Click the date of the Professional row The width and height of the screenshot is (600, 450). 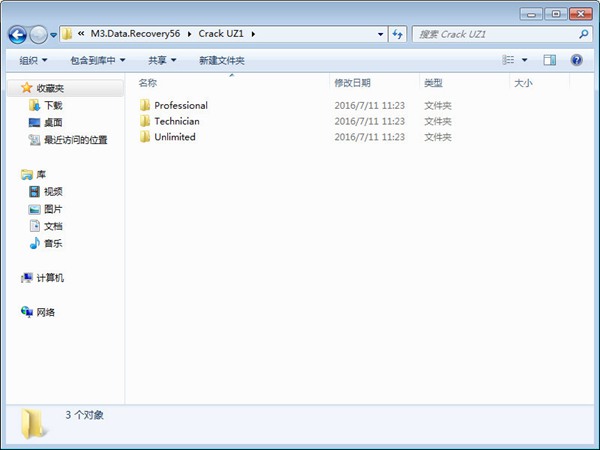370,105
